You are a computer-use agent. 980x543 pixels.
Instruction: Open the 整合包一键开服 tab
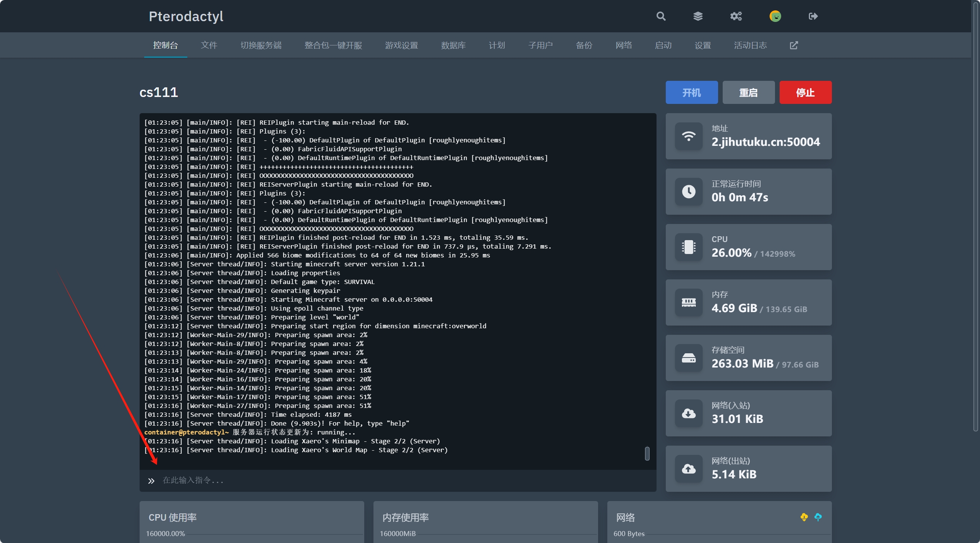coord(333,45)
